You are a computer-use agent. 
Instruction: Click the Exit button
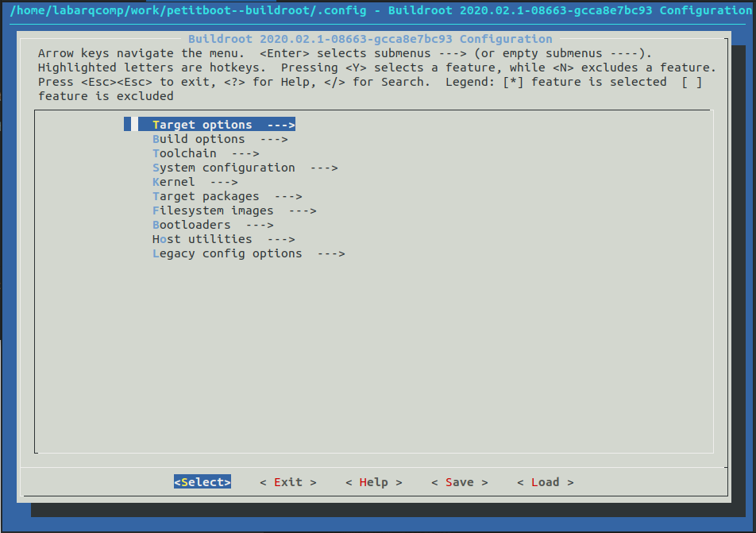pos(287,482)
